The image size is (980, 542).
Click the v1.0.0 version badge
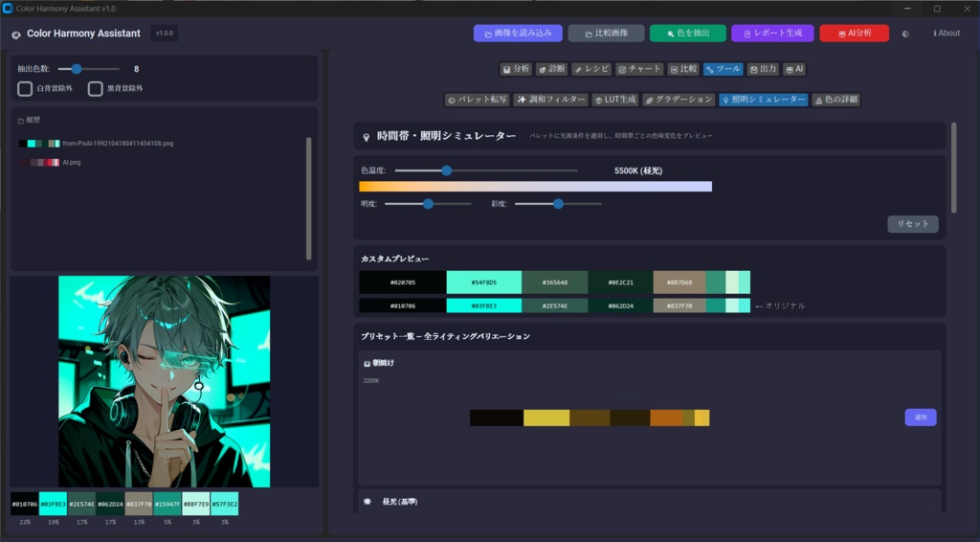click(165, 34)
